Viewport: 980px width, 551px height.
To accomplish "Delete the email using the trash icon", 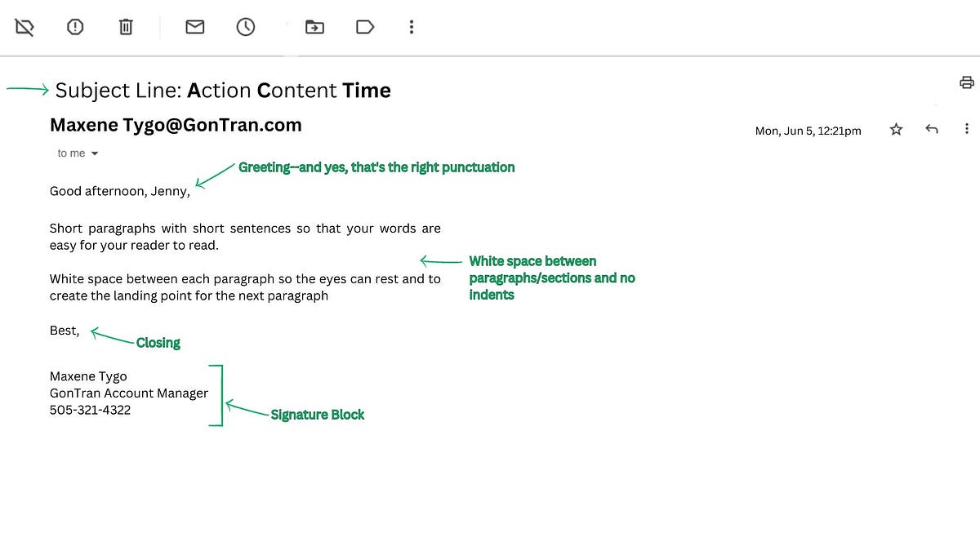I will [126, 26].
